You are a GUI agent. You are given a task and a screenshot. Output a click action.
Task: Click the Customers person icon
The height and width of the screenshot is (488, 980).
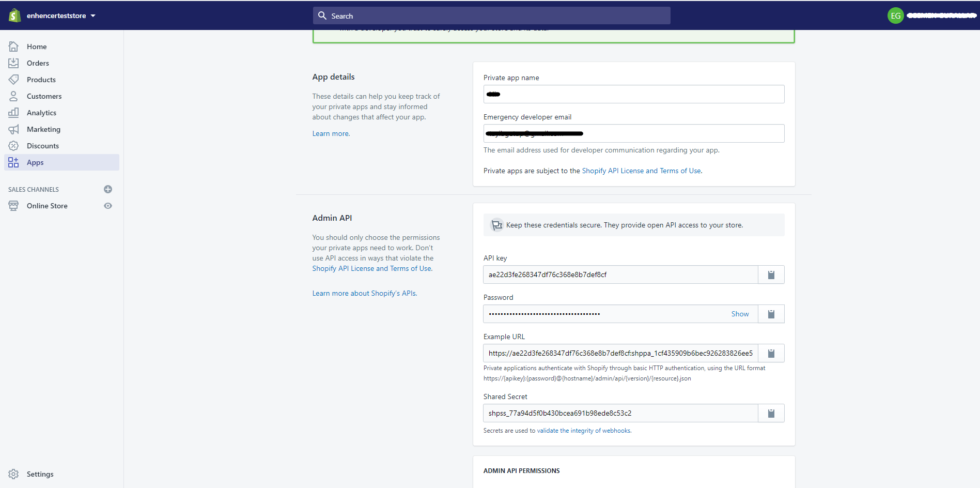point(13,96)
